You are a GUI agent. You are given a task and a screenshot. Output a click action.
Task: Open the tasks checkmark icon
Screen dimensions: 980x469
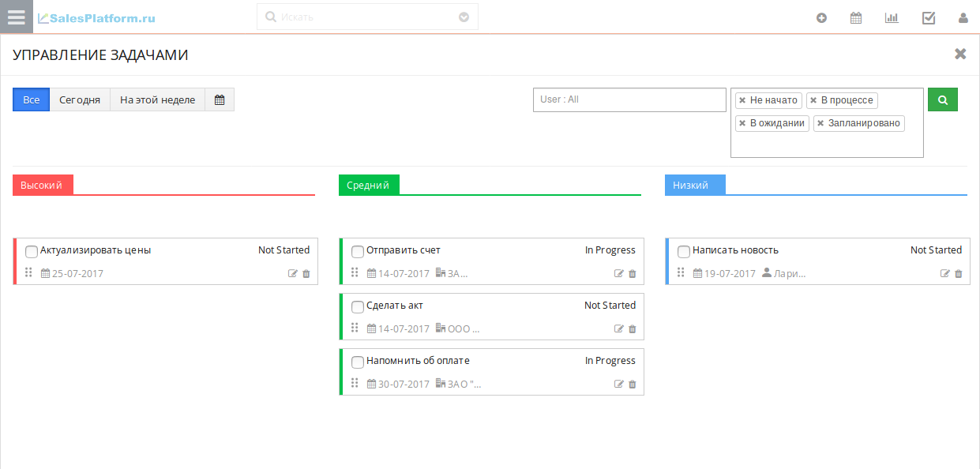(x=928, y=17)
